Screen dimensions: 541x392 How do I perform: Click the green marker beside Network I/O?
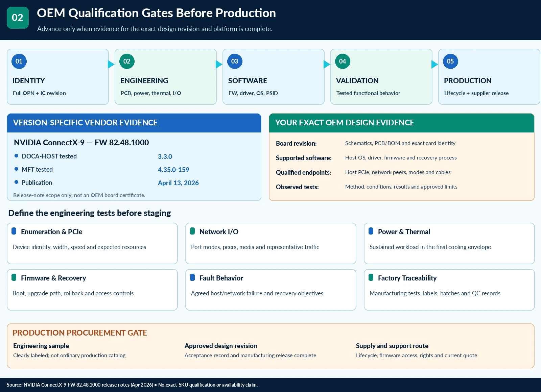tap(192, 231)
